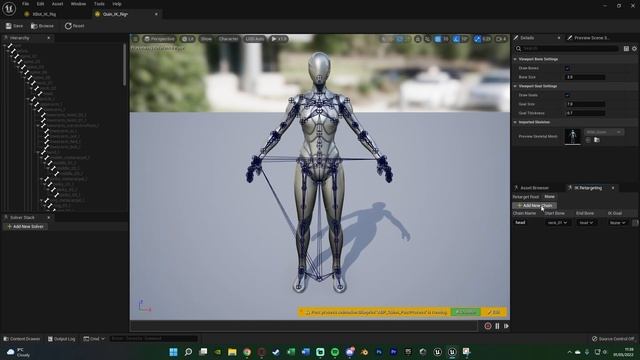Toggle the Draw Bones checkbox
The height and width of the screenshot is (360, 640).
(567, 68)
